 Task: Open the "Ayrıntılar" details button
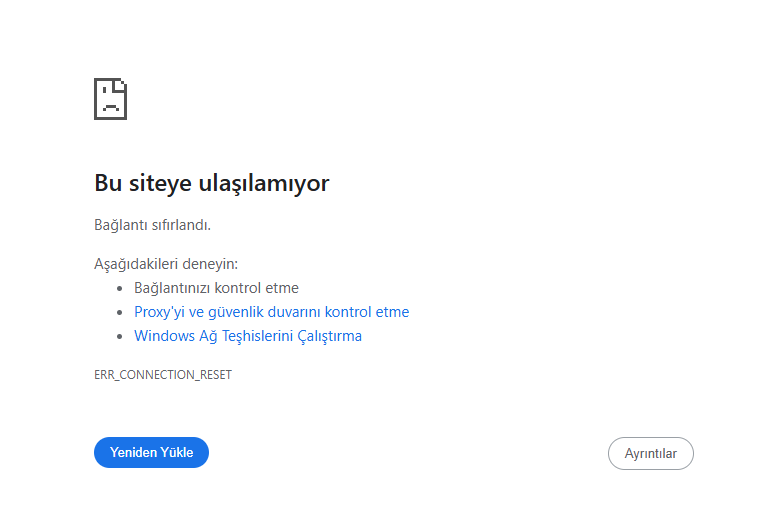(650, 453)
